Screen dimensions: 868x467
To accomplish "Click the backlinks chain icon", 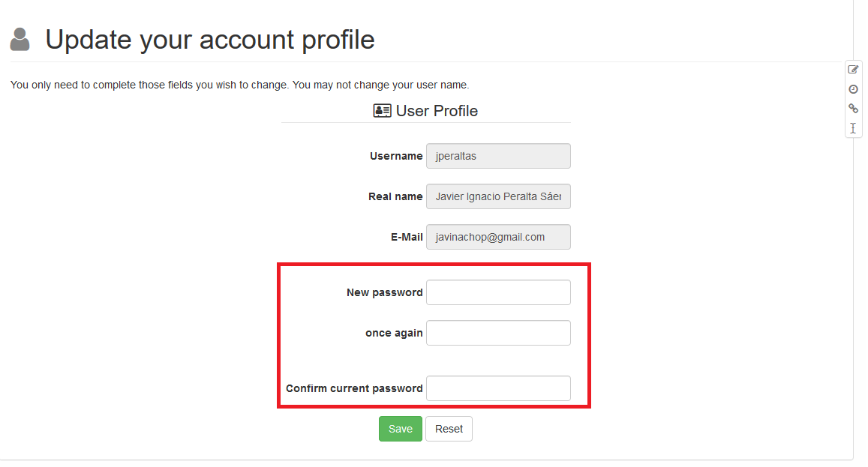I will point(853,109).
